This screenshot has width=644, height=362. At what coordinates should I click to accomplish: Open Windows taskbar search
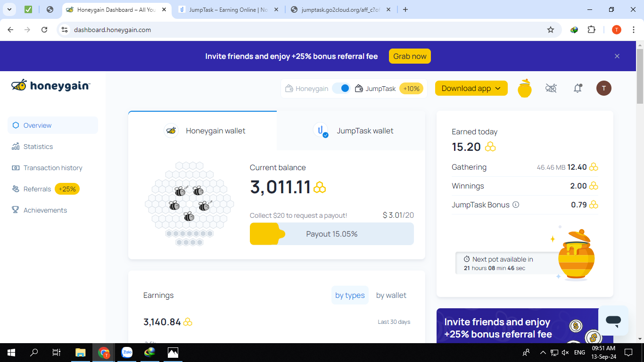click(34, 352)
